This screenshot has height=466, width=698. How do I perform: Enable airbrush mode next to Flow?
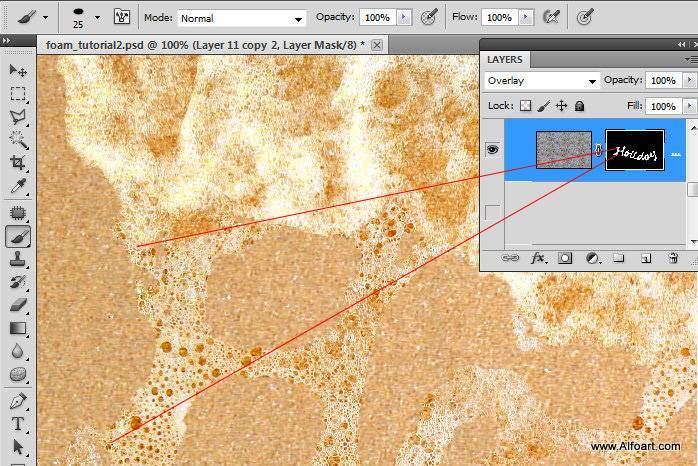(x=550, y=17)
